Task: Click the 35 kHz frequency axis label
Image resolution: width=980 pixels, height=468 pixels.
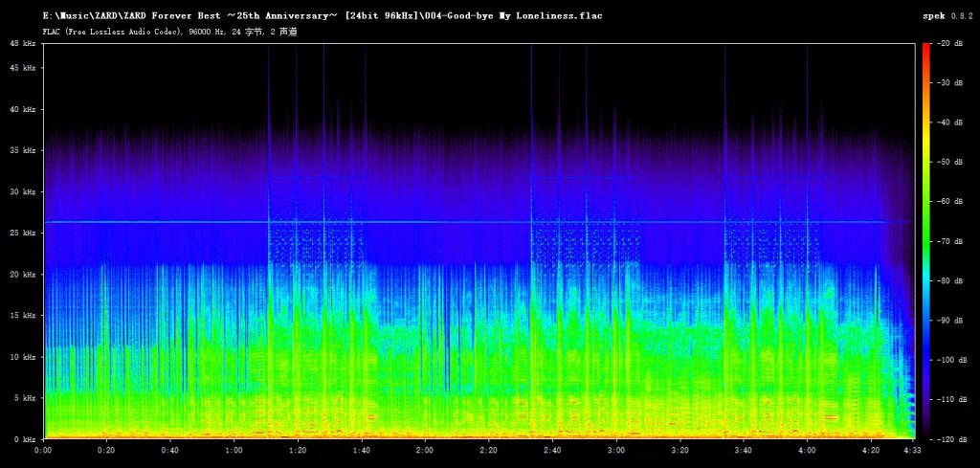Action: point(26,150)
